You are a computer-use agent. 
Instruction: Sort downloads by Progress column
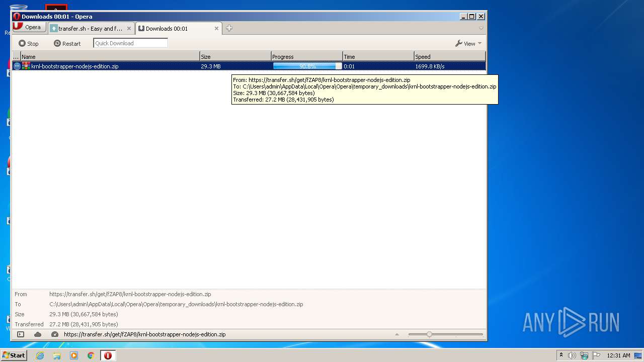click(307, 57)
